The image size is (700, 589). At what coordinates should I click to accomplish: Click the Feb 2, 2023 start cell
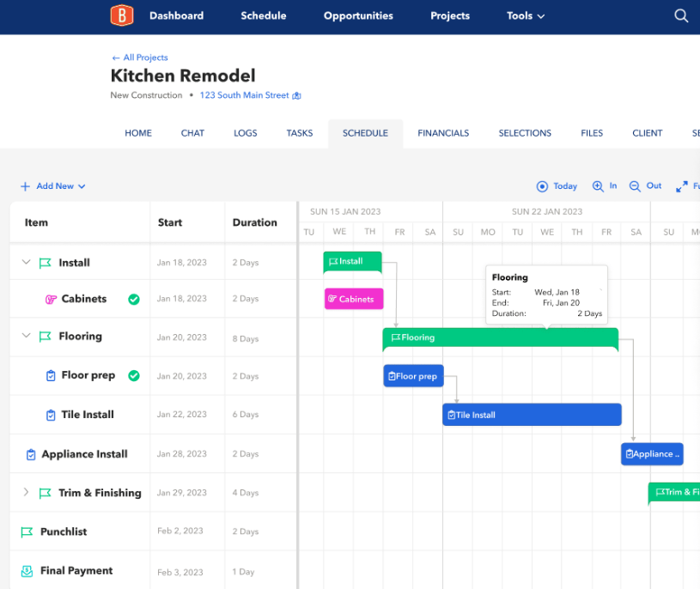pyautogui.click(x=180, y=531)
